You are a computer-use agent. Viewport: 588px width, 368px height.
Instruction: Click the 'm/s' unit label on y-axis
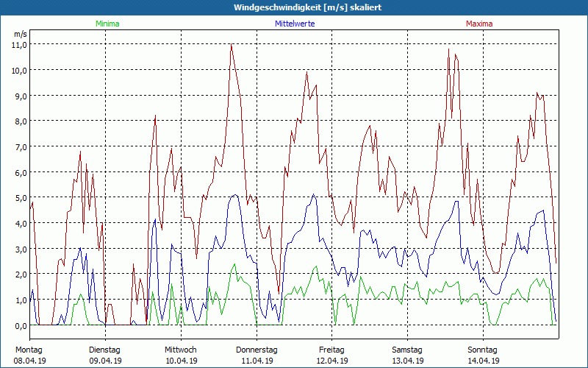pos(20,34)
